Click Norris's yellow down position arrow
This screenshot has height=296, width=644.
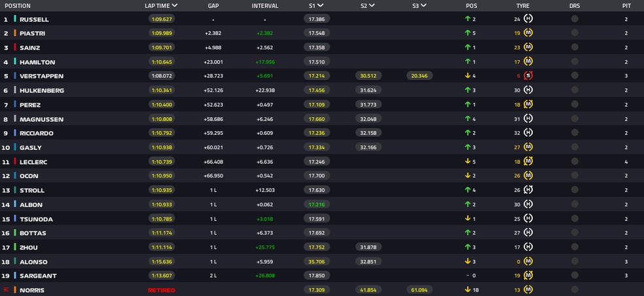(467, 290)
